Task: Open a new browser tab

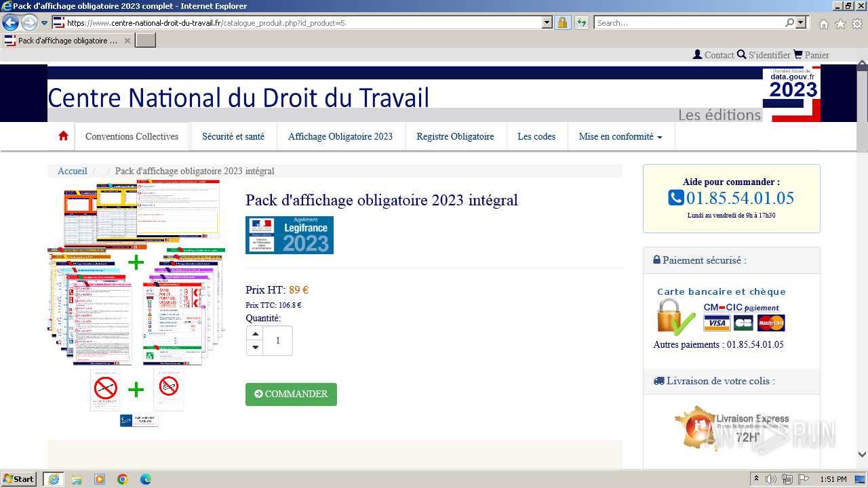Action: (x=146, y=41)
